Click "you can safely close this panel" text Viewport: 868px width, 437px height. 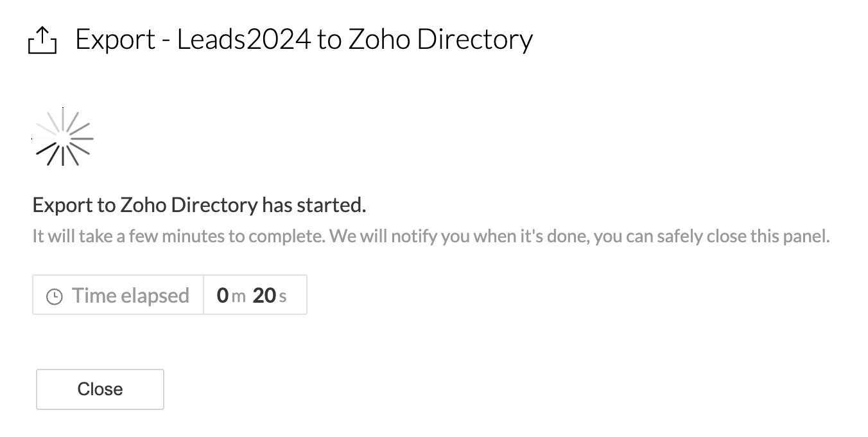[x=711, y=236]
